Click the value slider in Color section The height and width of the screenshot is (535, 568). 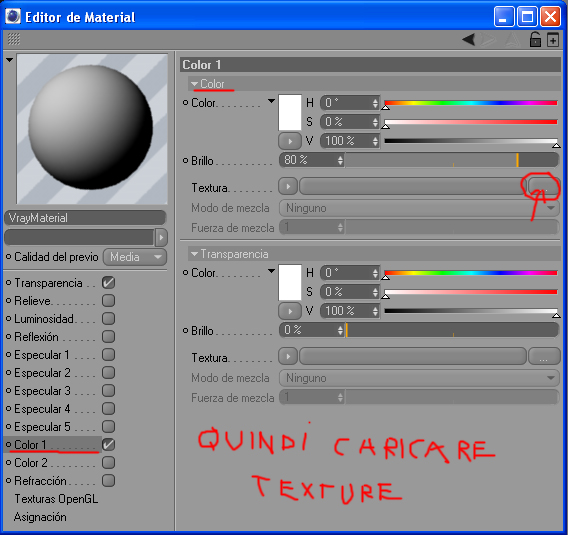pos(471,141)
